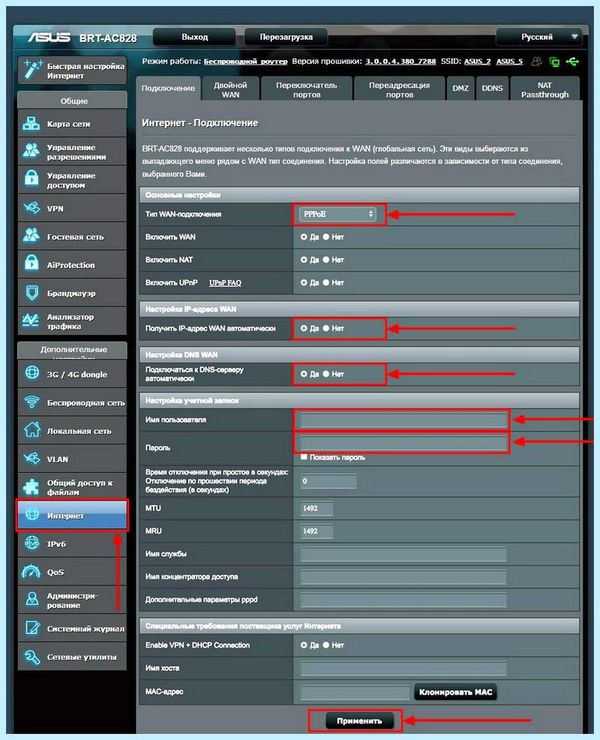Switch to the Подключение tab
600x740 pixels.
click(168, 88)
